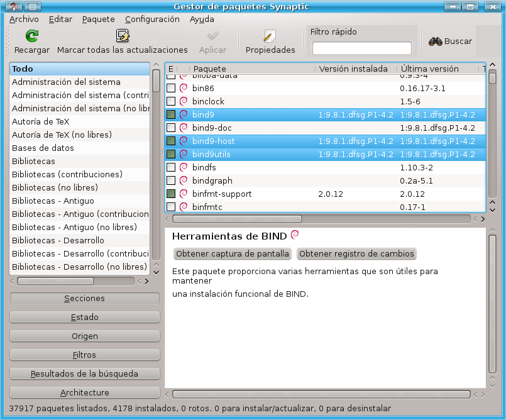The image size is (506, 420).
Task: Click the Aplicar checkmark icon
Action: tap(212, 35)
